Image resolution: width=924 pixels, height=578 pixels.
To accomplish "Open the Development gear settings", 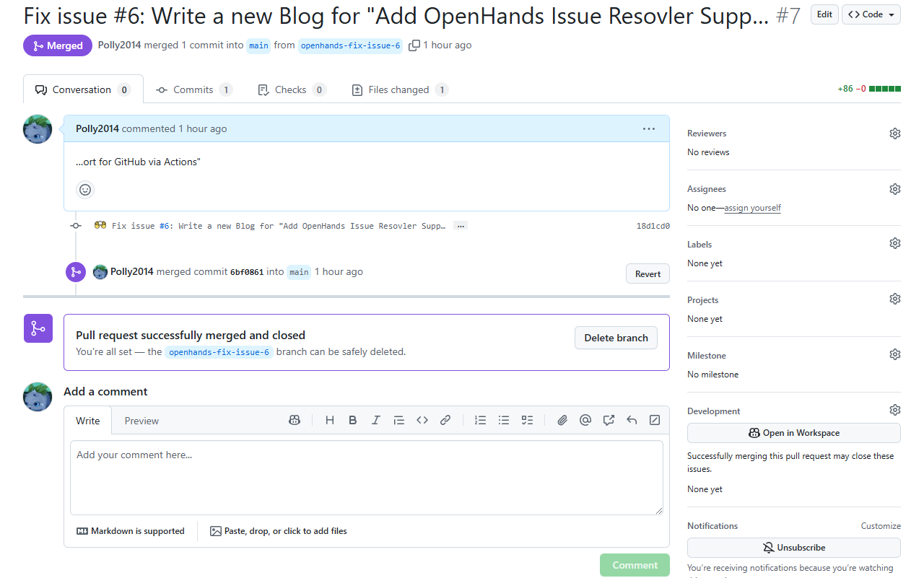I will pyautogui.click(x=895, y=410).
